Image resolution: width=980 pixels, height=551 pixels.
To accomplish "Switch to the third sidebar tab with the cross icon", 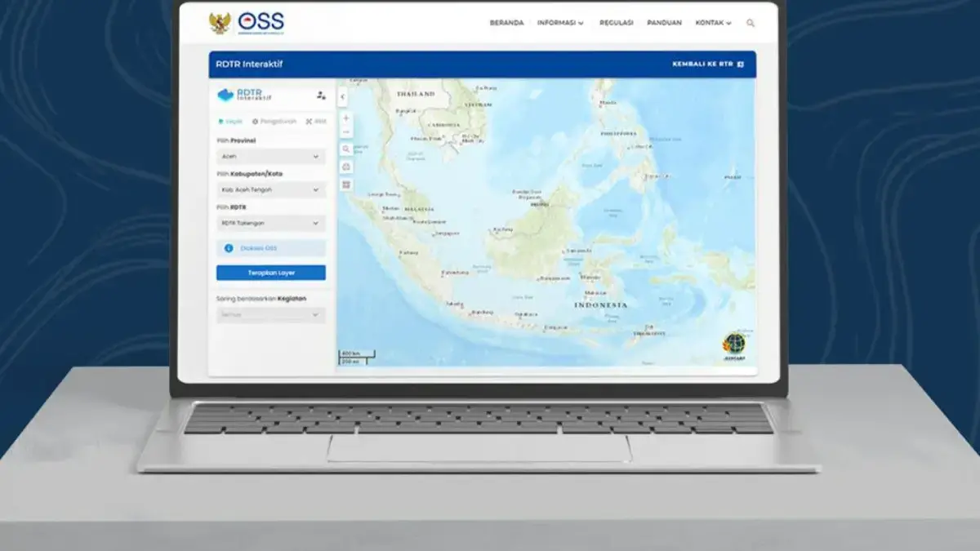I will (x=316, y=122).
